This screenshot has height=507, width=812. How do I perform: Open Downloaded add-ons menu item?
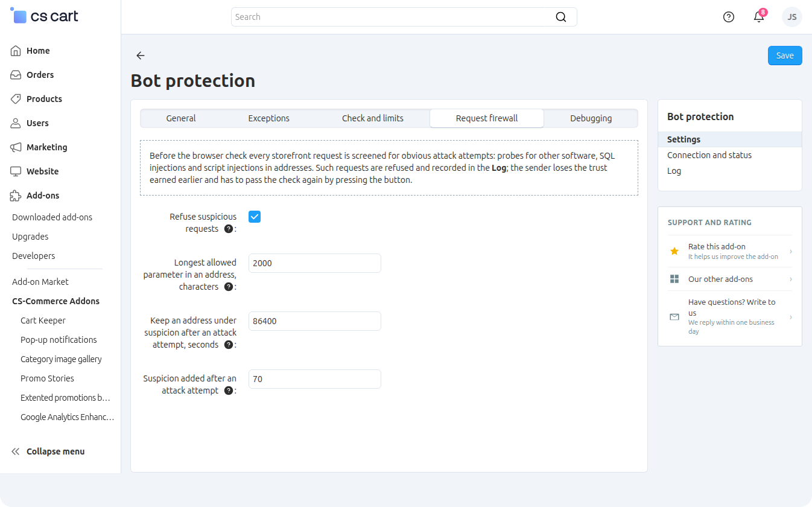(x=52, y=217)
